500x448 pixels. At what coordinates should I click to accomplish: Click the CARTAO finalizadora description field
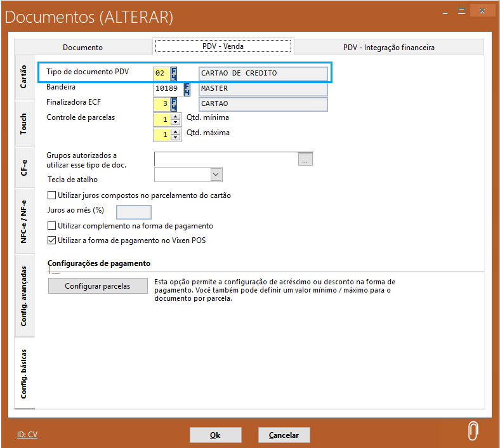263,104
